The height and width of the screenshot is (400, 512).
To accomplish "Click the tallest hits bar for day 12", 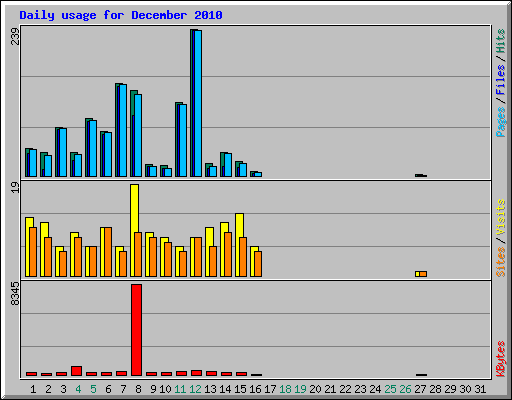I will tap(192, 103).
